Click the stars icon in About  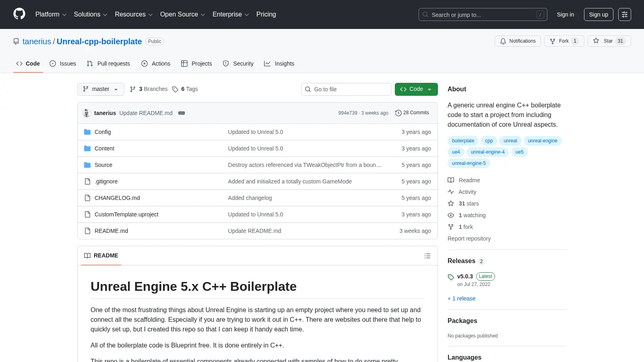[451, 204]
